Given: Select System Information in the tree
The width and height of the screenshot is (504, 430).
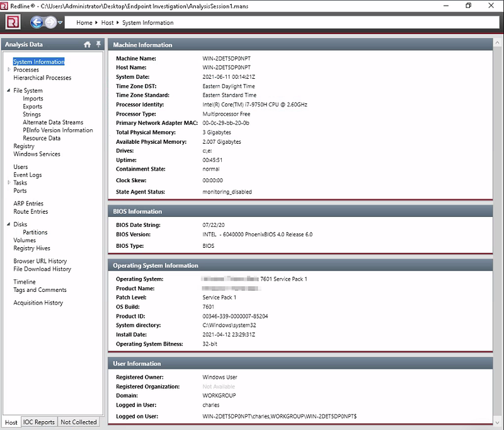Looking at the screenshot, I should pos(39,61).
